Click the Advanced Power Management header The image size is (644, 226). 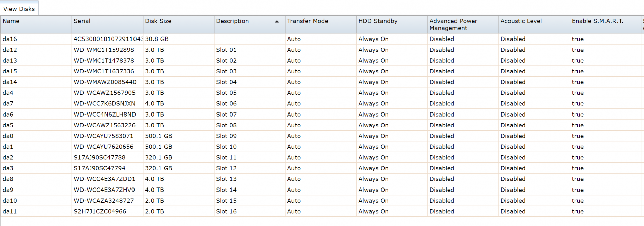tap(463, 24)
